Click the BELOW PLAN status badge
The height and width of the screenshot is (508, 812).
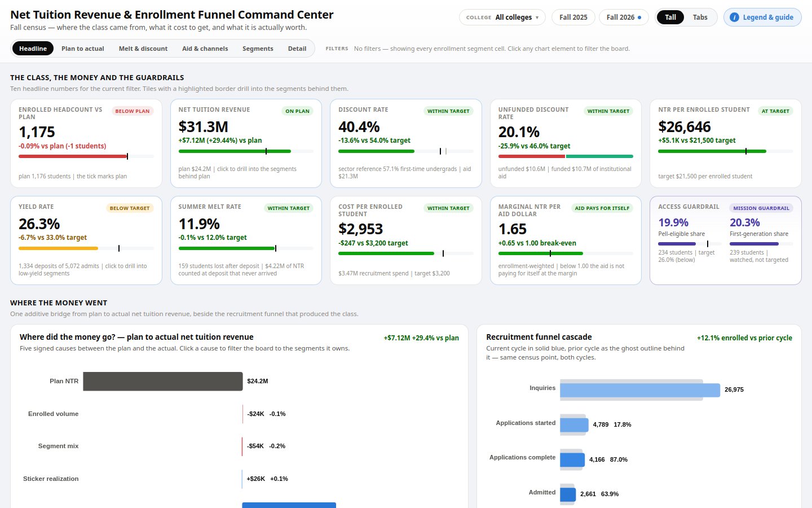(x=133, y=111)
